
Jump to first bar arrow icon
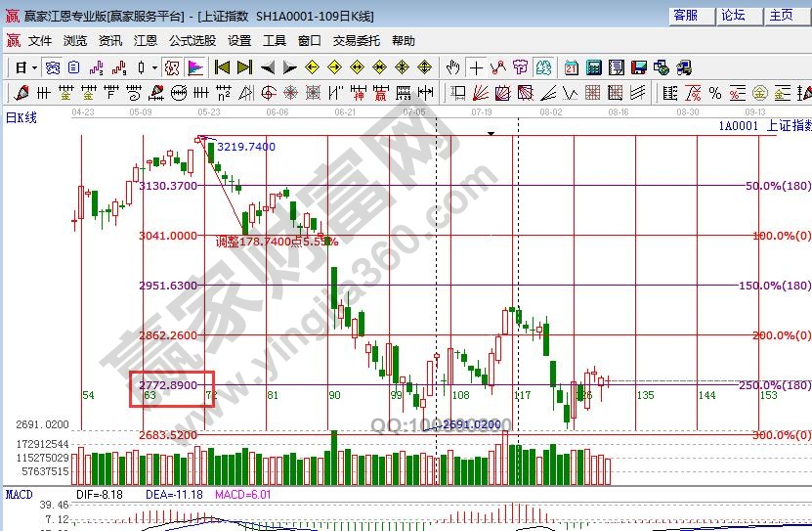pyautogui.click(x=222, y=67)
